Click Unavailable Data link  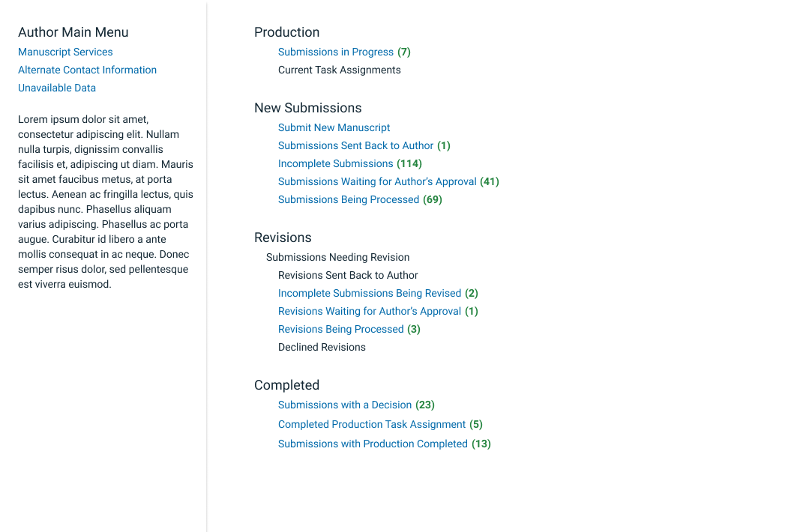[x=57, y=88]
